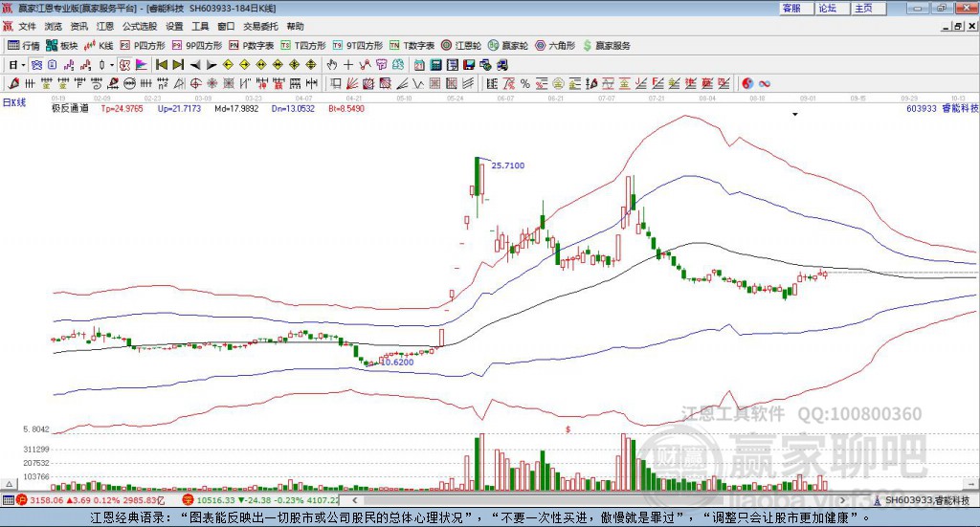
Task: Open the 交易委托 menu
Action: coord(260,26)
